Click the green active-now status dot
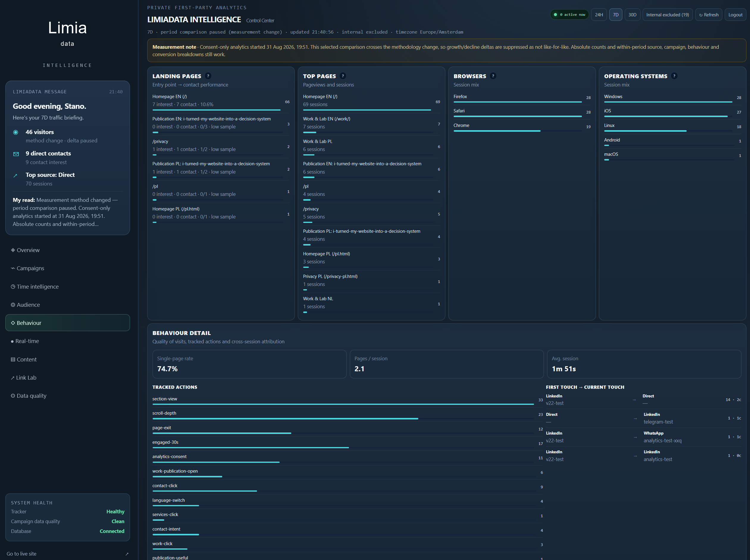This screenshot has width=750, height=560. (555, 15)
